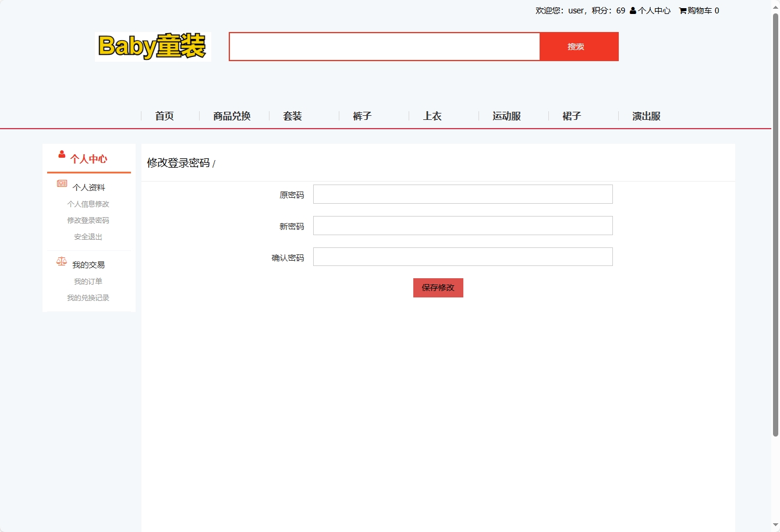
Task: Click the 保存修改 save button
Action: point(438,288)
